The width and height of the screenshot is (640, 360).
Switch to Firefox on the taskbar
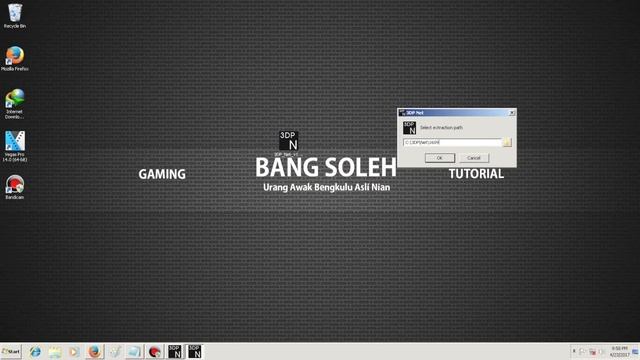click(94, 351)
